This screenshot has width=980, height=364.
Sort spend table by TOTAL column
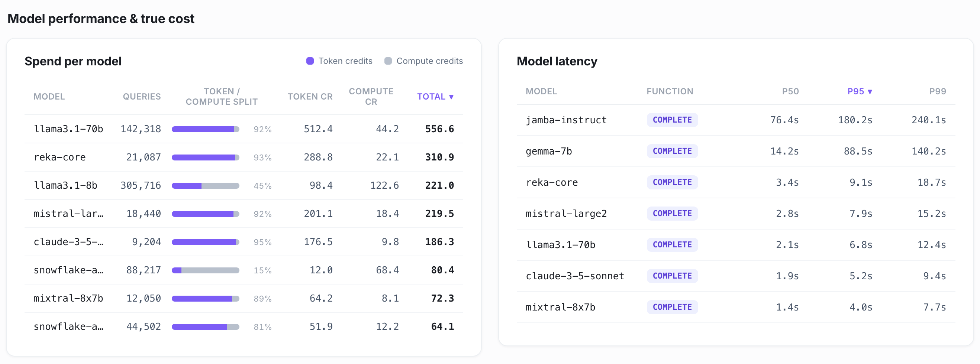[x=435, y=97]
